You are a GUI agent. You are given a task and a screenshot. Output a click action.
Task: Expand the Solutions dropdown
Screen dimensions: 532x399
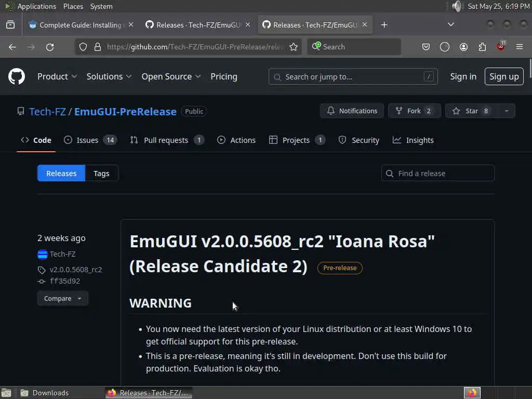coord(109,77)
